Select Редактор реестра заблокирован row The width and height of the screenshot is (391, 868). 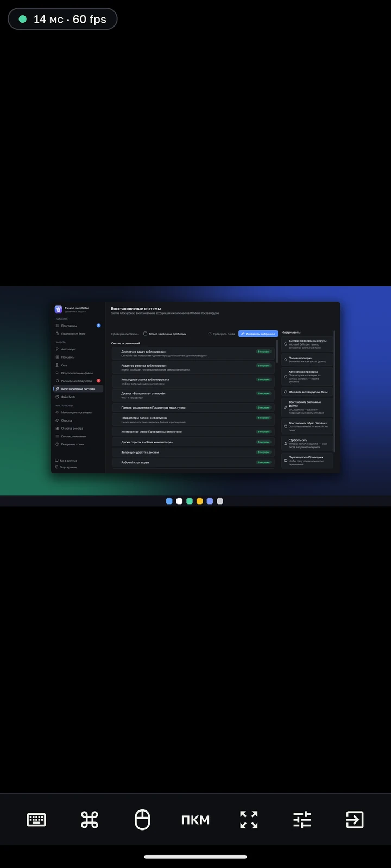point(193,367)
